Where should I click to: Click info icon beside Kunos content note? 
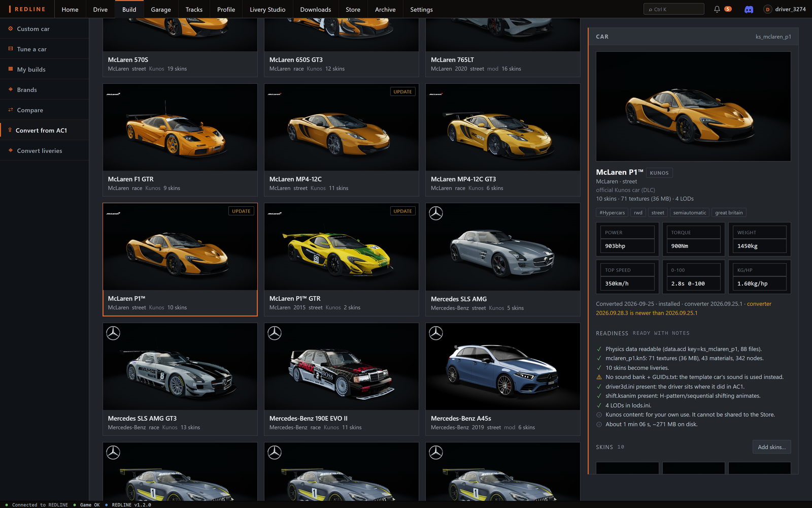(599, 415)
